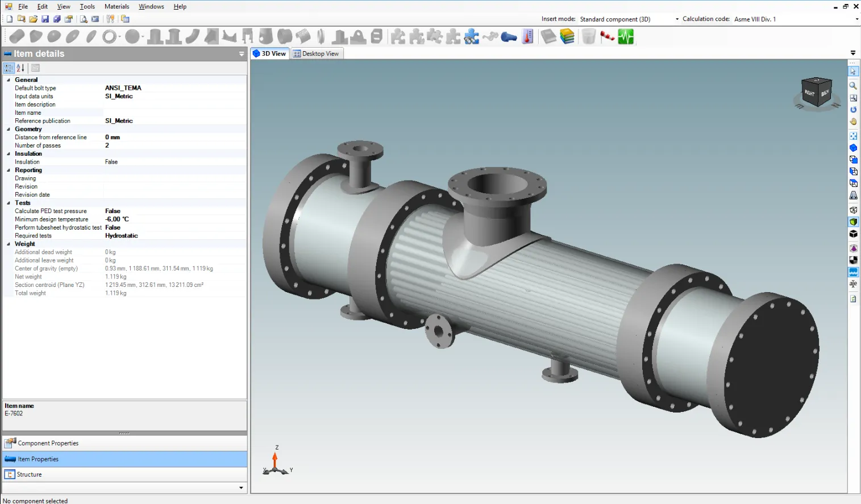Open the Insert mode dropdown
861x504 pixels.
coord(676,19)
